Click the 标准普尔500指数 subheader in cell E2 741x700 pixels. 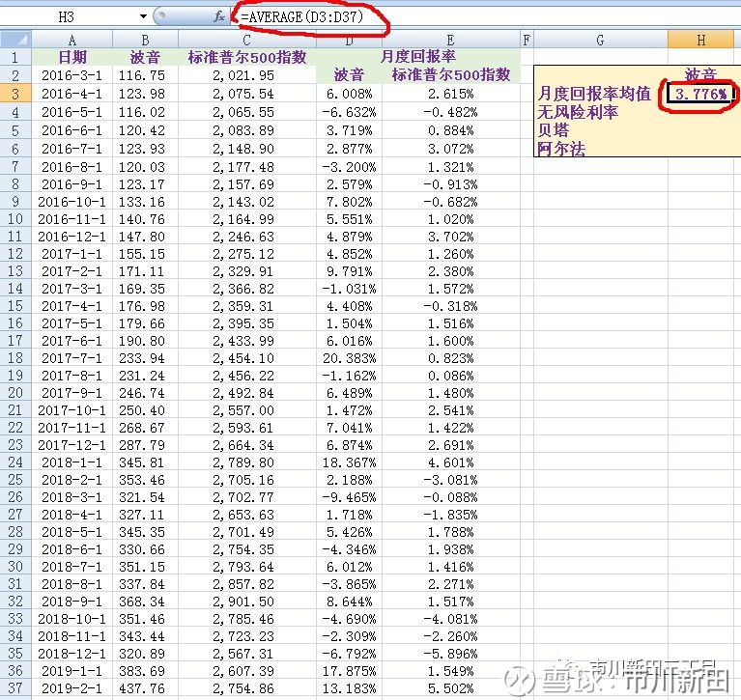coord(451,74)
